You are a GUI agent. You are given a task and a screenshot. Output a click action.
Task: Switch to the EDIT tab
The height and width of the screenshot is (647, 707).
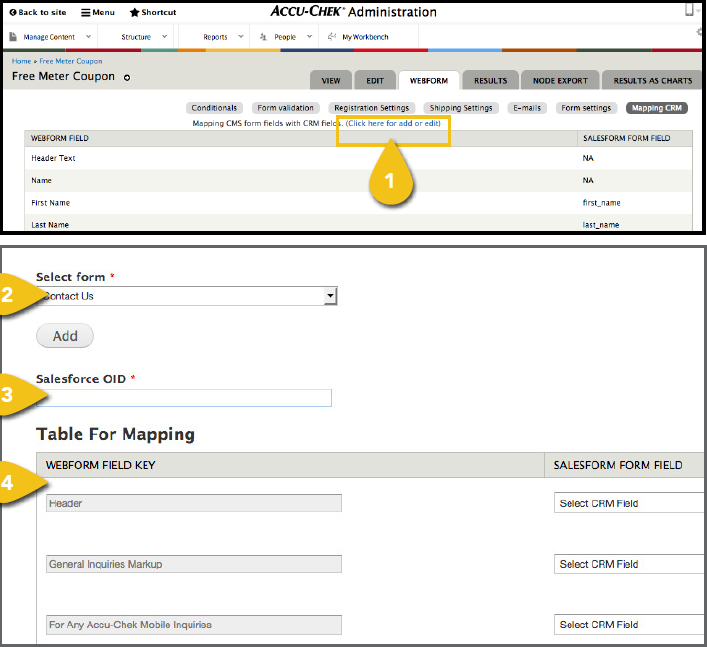coord(375,81)
